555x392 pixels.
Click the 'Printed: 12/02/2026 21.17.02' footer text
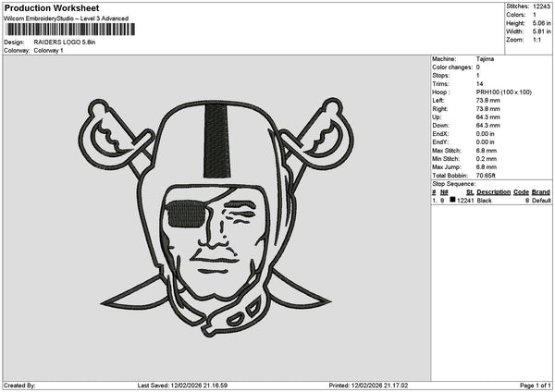tap(368, 386)
